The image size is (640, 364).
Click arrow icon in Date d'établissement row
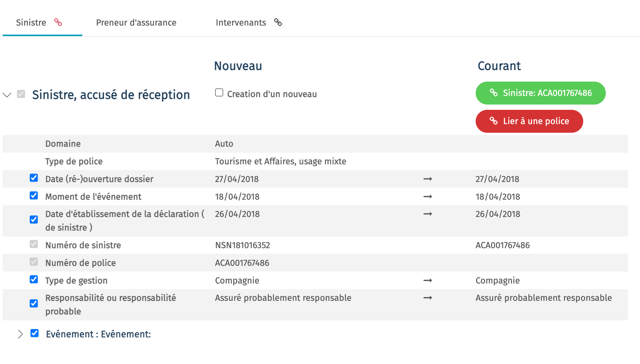tap(428, 214)
